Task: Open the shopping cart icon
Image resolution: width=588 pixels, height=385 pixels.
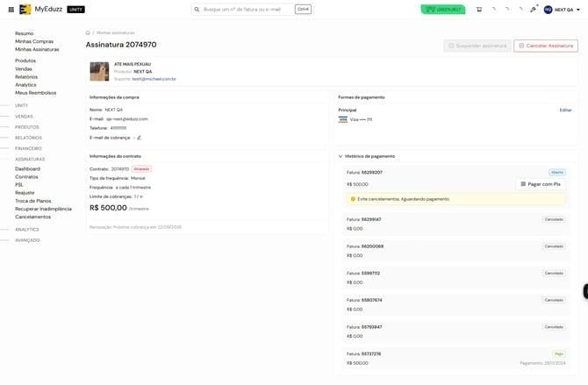Action: [x=479, y=10]
